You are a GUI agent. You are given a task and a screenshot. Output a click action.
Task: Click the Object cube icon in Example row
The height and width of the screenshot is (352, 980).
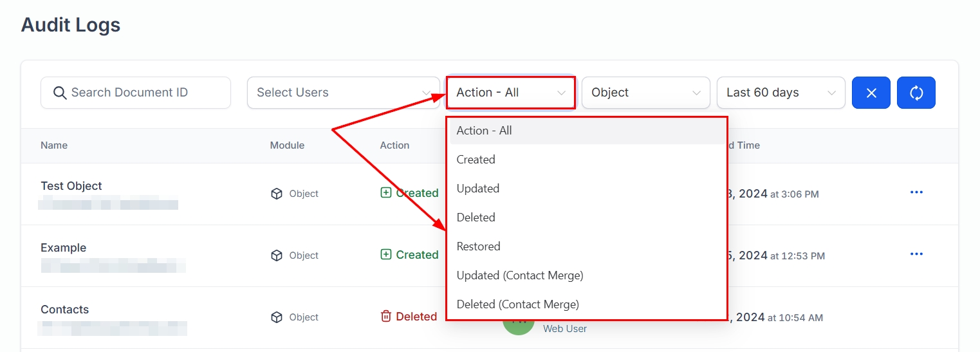click(x=277, y=255)
